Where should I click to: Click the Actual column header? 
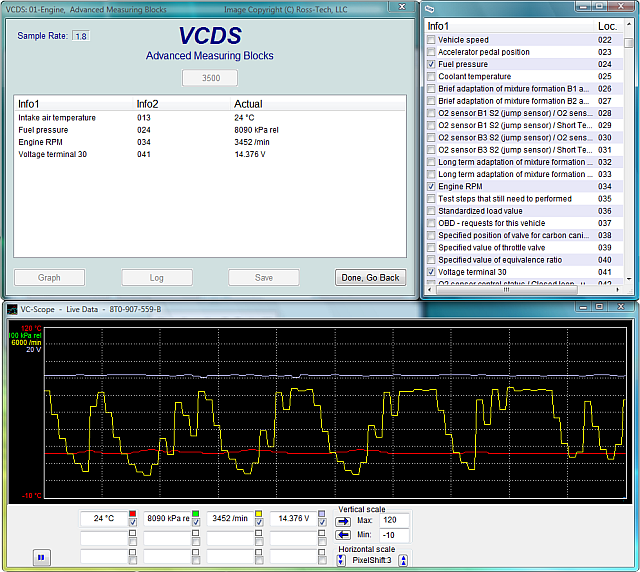[318, 104]
